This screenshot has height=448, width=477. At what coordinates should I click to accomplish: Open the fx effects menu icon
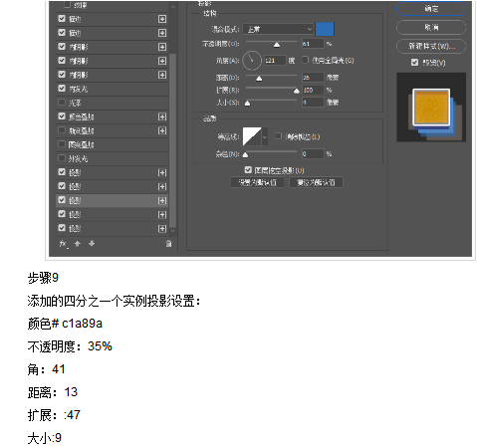tap(64, 244)
